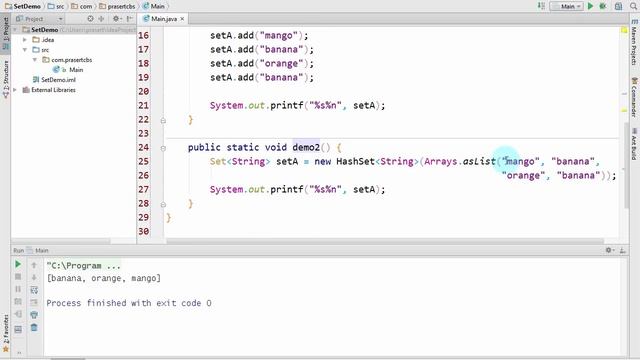Open the Project Structure dialog icon
This screenshot has height=360, width=640.
pos(618,6)
